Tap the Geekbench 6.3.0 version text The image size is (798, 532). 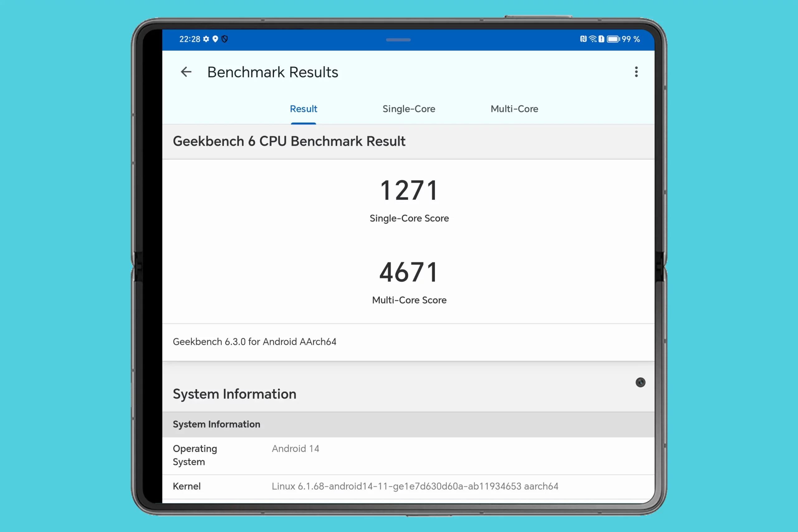(x=254, y=342)
